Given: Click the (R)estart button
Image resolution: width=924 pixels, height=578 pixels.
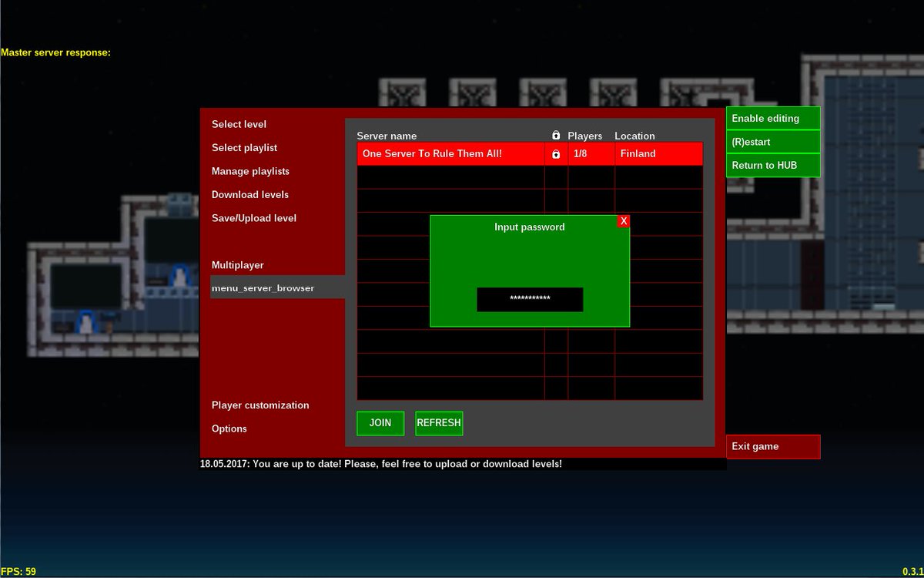Looking at the screenshot, I should coord(773,142).
